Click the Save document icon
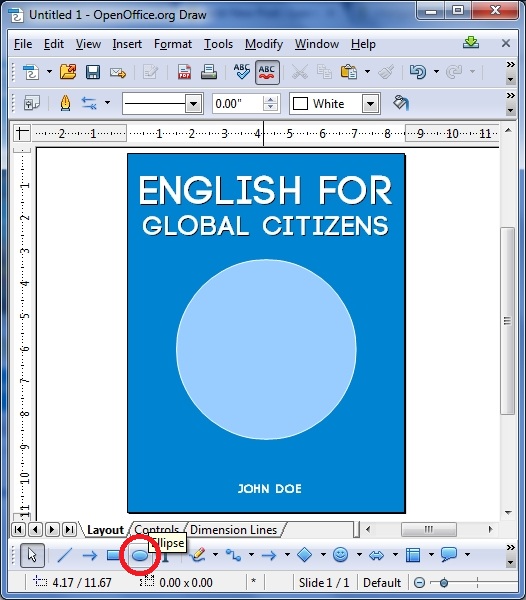 click(93, 72)
